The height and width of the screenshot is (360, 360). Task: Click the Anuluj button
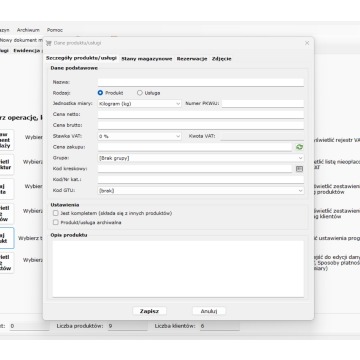[x=209, y=311]
